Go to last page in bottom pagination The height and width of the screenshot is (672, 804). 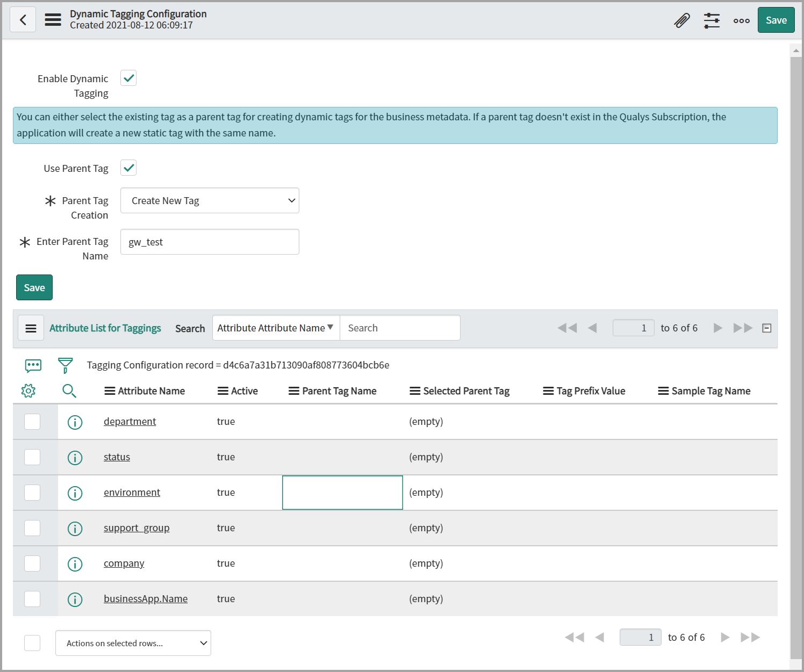tap(750, 637)
